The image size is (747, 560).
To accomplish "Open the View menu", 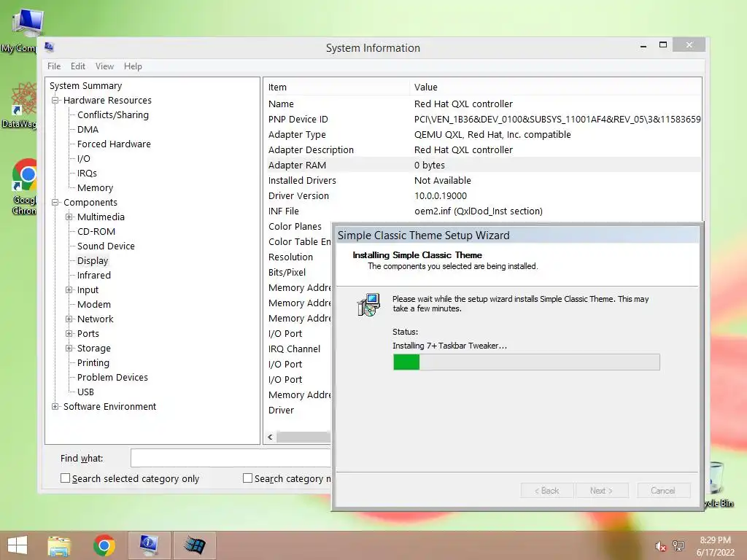I will (x=104, y=66).
